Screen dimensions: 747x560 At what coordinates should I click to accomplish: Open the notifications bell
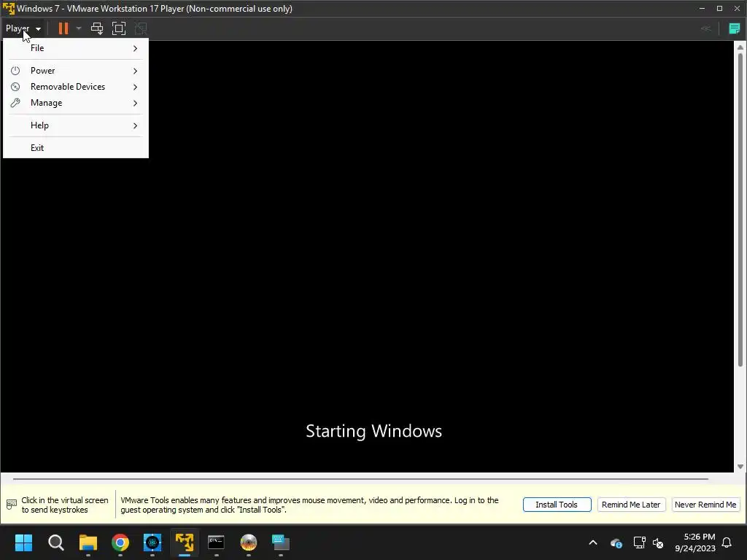tap(727, 542)
